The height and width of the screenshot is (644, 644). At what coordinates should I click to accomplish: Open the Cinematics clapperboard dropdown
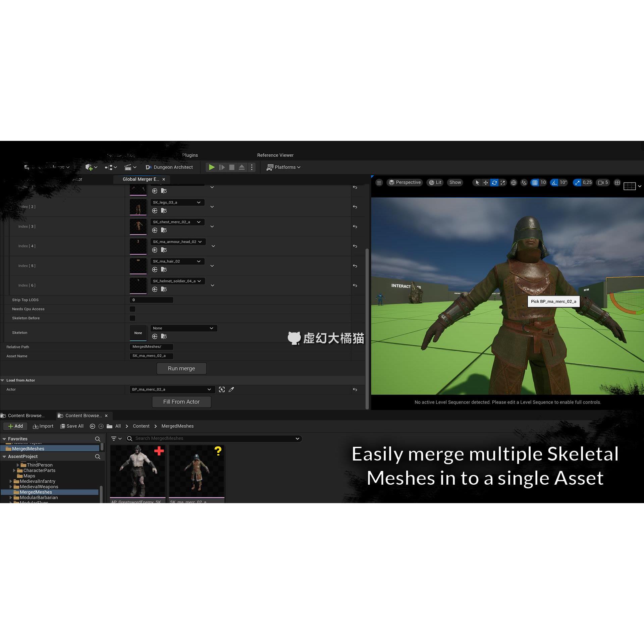click(x=130, y=167)
